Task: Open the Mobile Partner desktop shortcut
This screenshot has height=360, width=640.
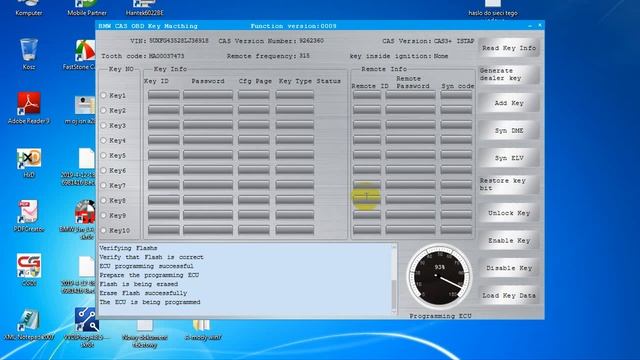Action: coord(87,7)
